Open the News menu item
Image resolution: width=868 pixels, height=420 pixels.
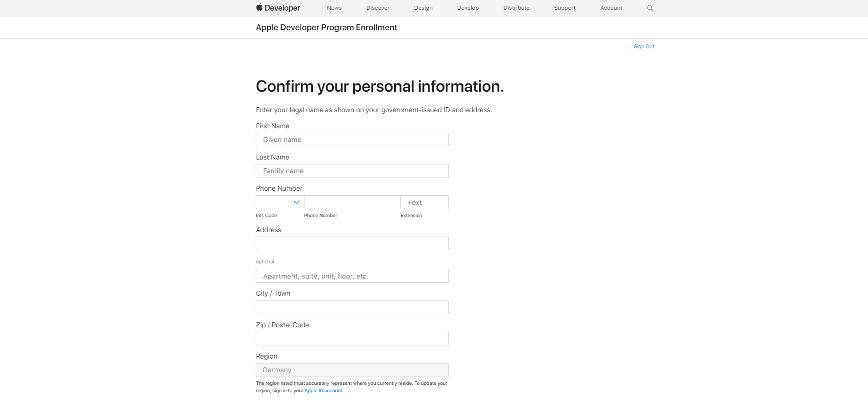[x=334, y=8]
